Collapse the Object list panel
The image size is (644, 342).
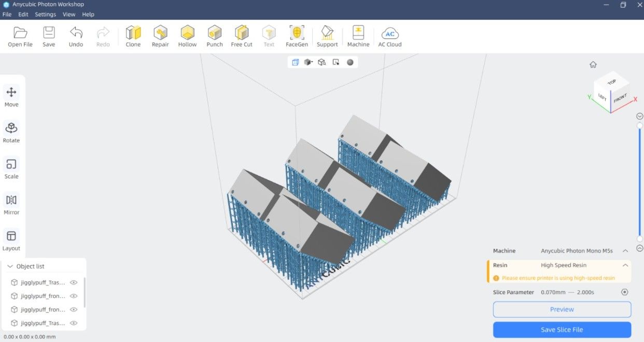pos(10,266)
